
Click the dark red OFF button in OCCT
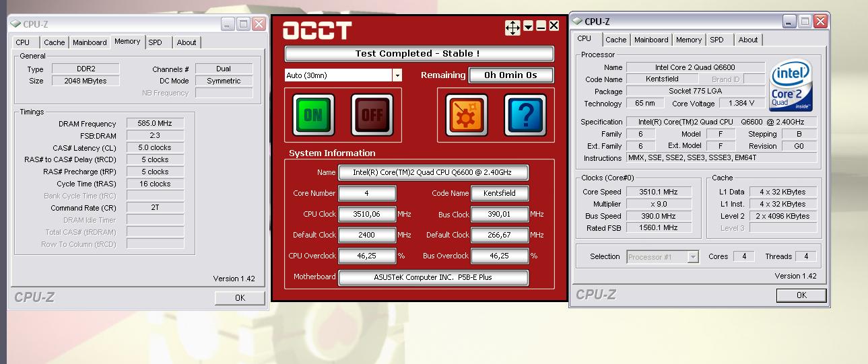(x=372, y=114)
